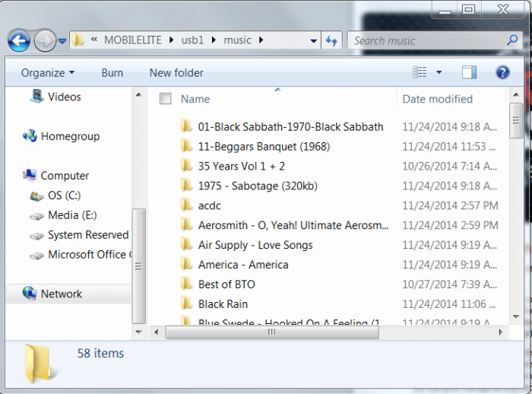Refresh the music folder view
The height and width of the screenshot is (394, 532).
(x=331, y=41)
